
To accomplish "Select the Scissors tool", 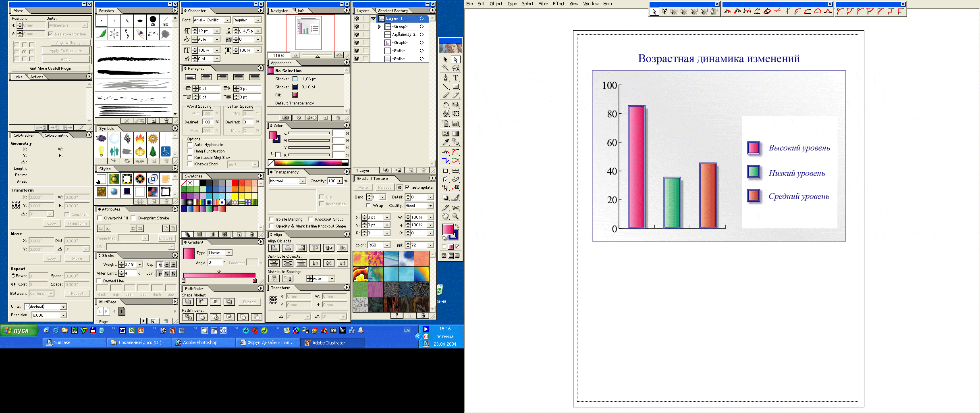I will (456, 208).
